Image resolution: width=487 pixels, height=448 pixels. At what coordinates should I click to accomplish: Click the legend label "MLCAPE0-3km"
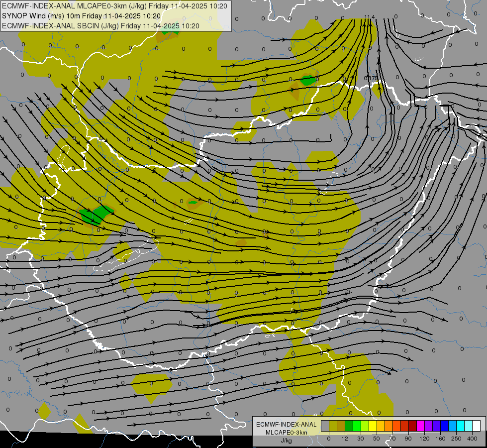tap(286, 433)
